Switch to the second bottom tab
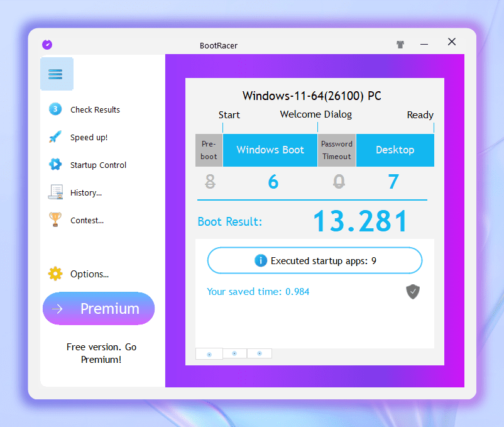 click(x=234, y=353)
